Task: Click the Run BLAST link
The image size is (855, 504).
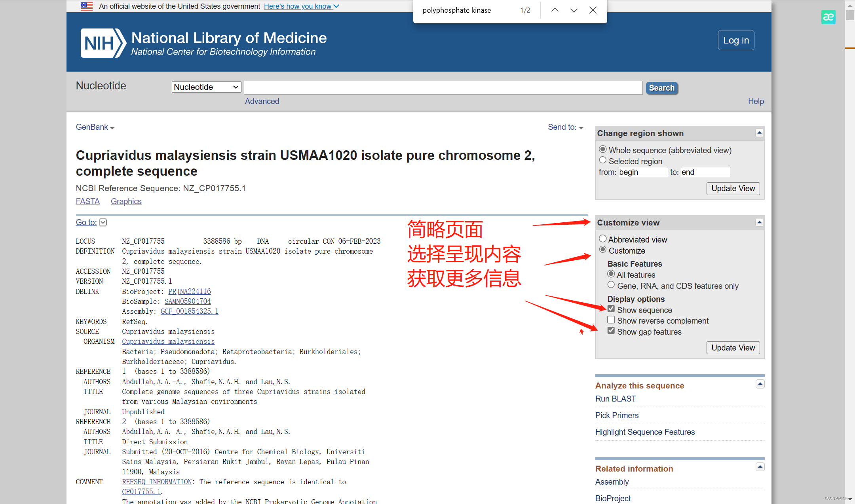Action: 616,399
